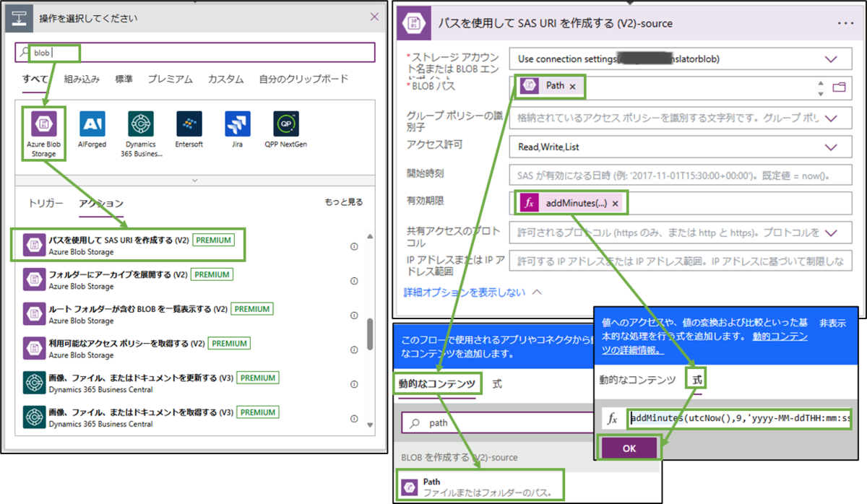Click the fx icon beside the expression box
The height and width of the screenshot is (504, 867).
click(x=612, y=418)
